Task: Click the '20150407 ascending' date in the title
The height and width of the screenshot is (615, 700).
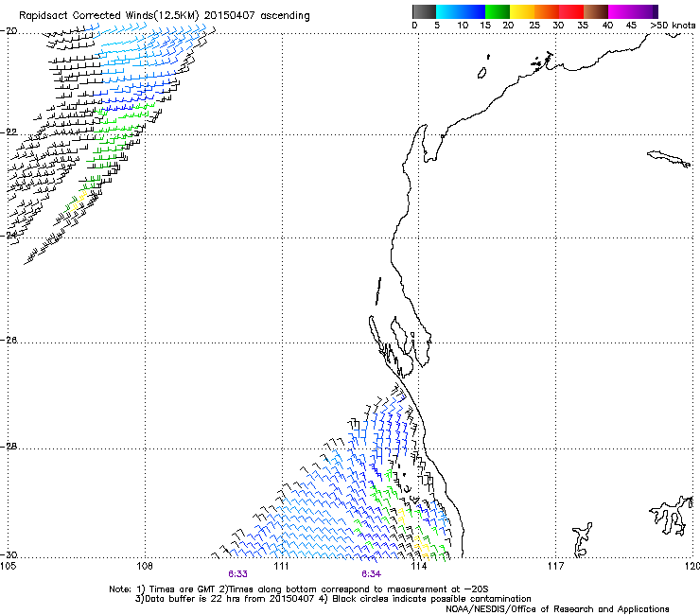Action: tap(256, 16)
